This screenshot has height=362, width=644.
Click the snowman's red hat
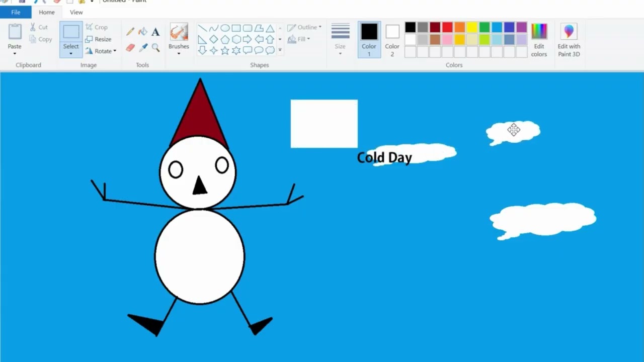[x=199, y=116]
